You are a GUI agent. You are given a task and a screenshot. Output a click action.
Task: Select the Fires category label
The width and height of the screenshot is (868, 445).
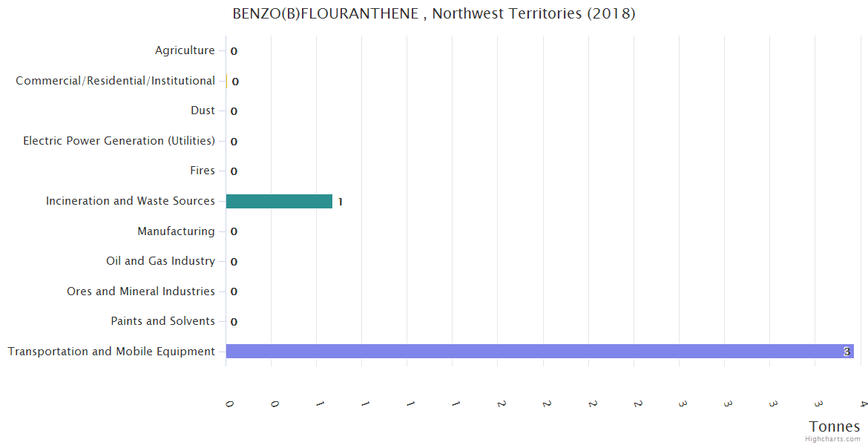(203, 171)
